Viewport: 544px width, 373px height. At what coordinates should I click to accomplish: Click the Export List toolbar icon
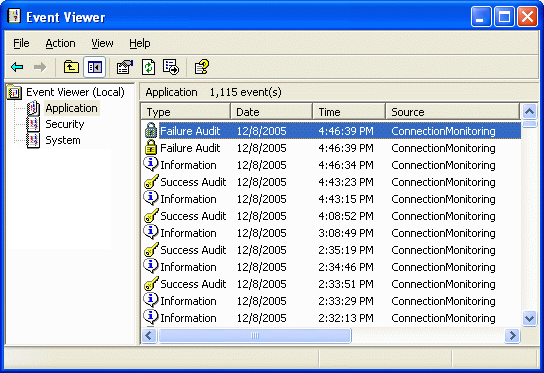(x=171, y=67)
